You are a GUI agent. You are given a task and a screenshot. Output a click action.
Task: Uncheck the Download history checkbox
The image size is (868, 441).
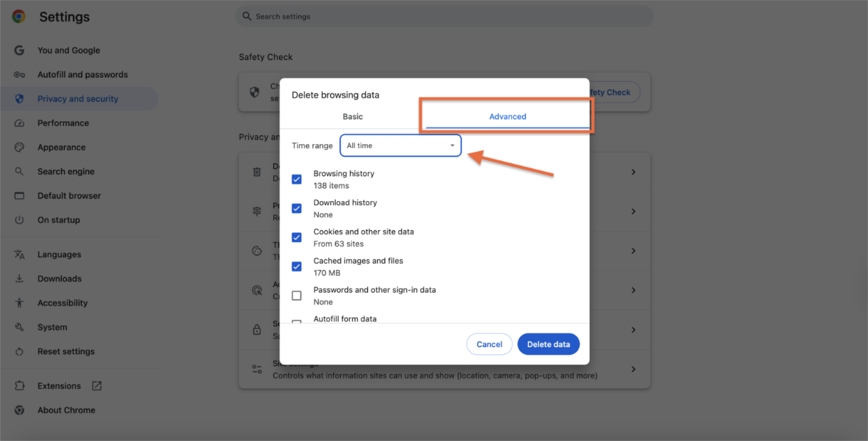pyautogui.click(x=297, y=209)
